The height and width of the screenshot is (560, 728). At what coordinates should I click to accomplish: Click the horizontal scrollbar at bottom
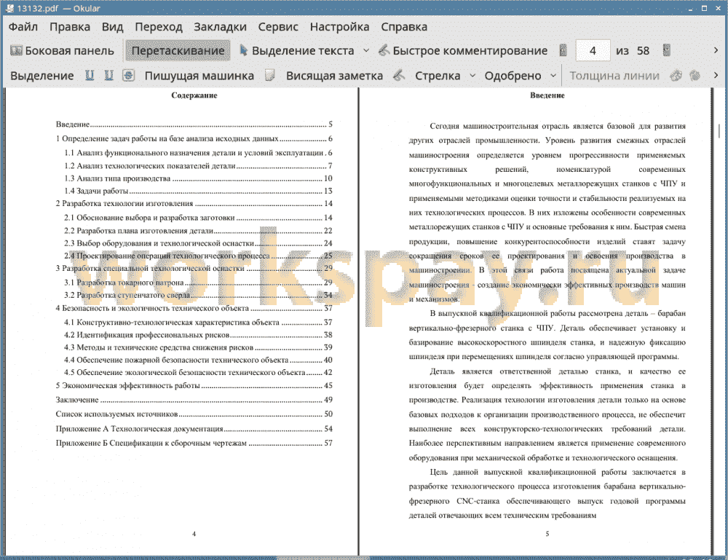click(323, 557)
